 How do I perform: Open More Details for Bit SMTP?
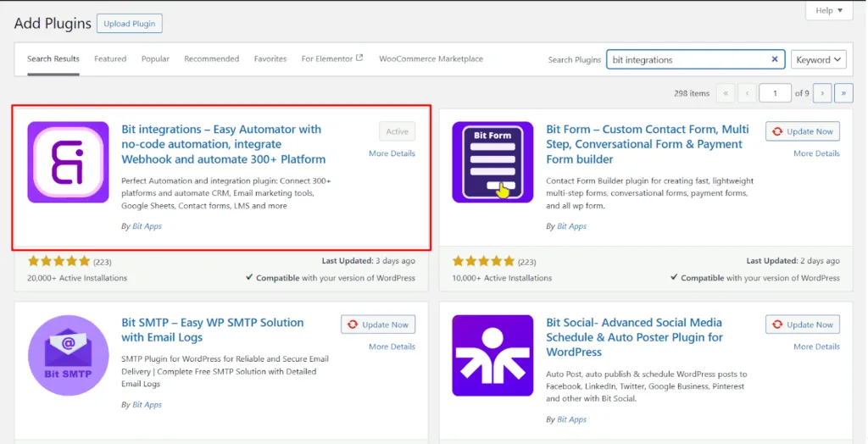pyautogui.click(x=392, y=347)
